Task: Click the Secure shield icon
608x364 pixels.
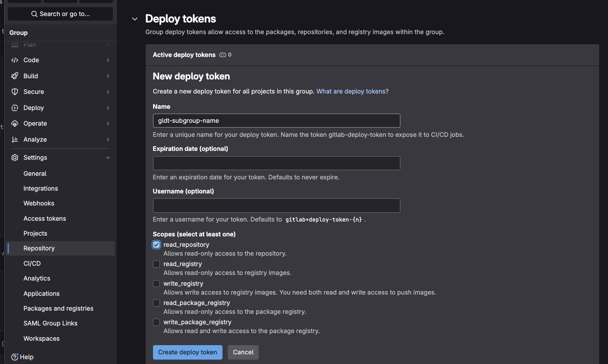Action: [14, 92]
